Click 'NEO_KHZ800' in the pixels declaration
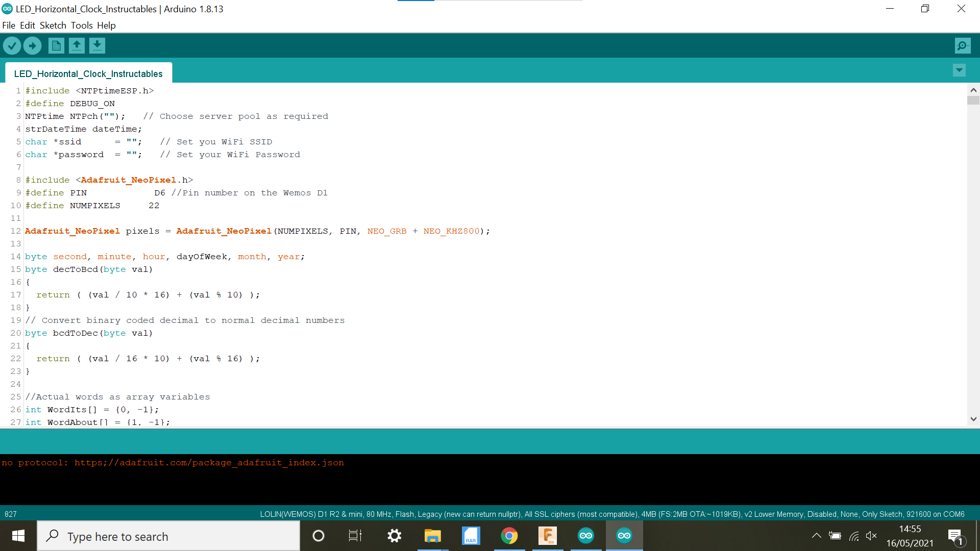This screenshot has width=980, height=551. point(452,231)
